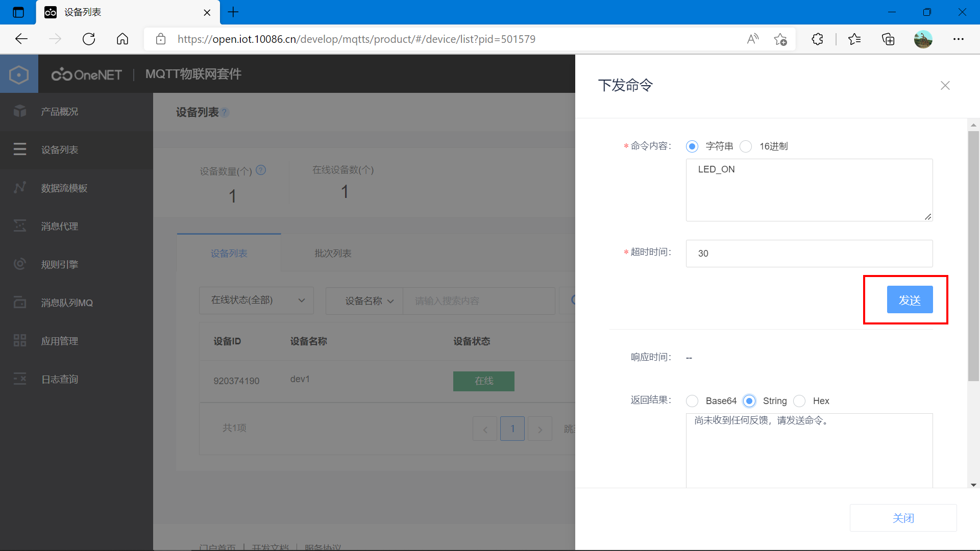Image resolution: width=980 pixels, height=551 pixels.
Task: Select the Hex result format
Action: tap(799, 401)
